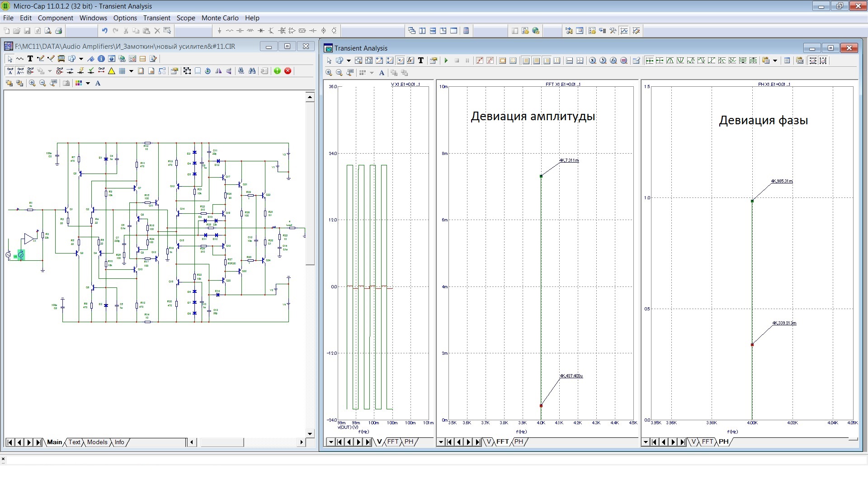Zoom in on the schematic window
The height and width of the screenshot is (488, 868).
32,83
